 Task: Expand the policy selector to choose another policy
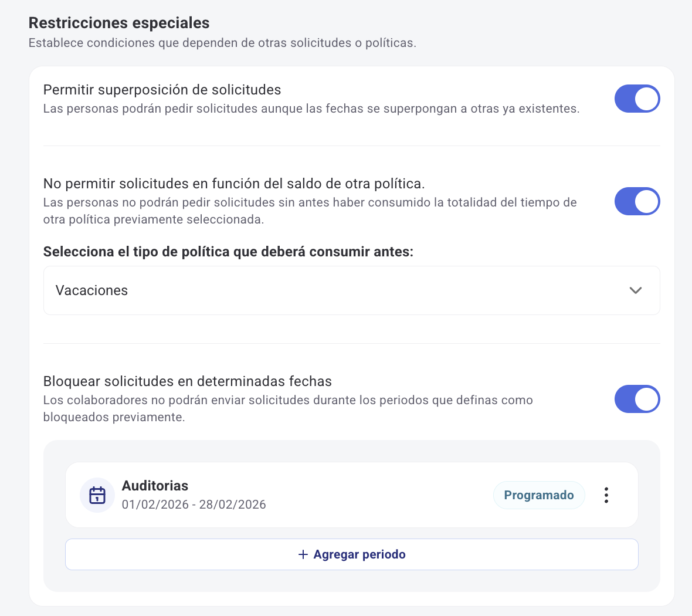pyautogui.click(x=351, y=290)
